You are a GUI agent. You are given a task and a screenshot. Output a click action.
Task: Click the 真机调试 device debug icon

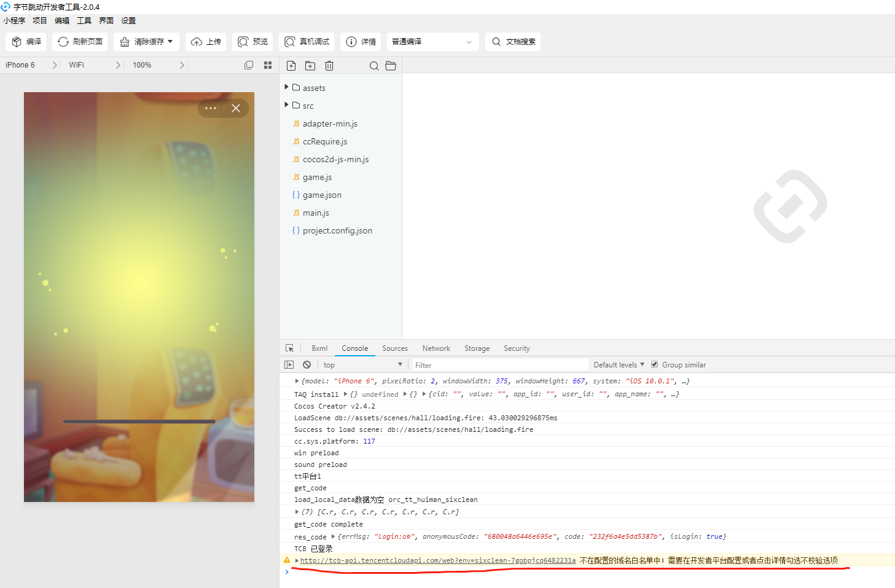[290, 42]
